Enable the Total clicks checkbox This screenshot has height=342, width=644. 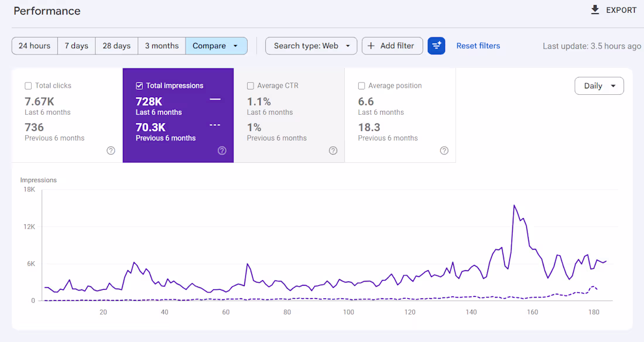(28, 85)
